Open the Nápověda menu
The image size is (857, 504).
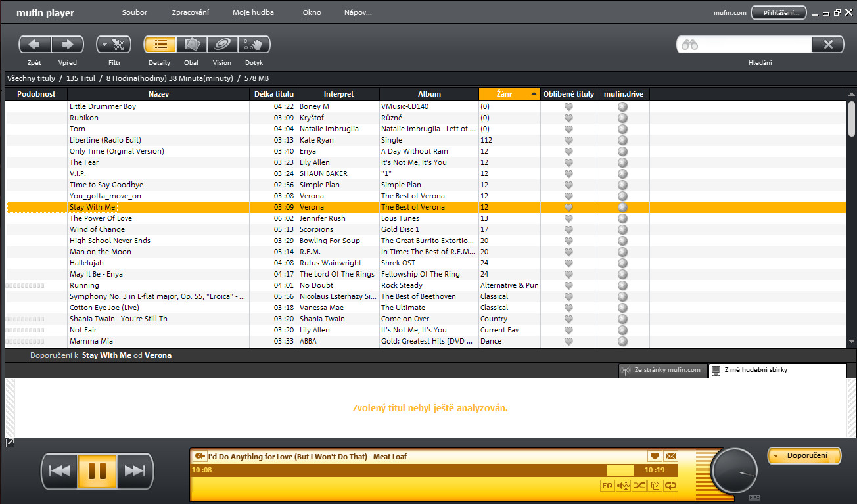[x=358, y=12]
